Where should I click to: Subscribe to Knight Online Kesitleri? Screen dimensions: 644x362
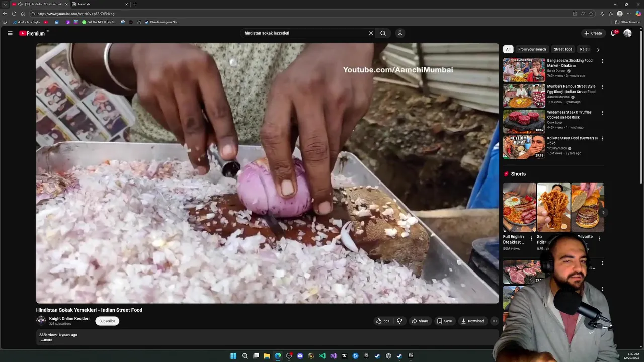coord(107,321)
